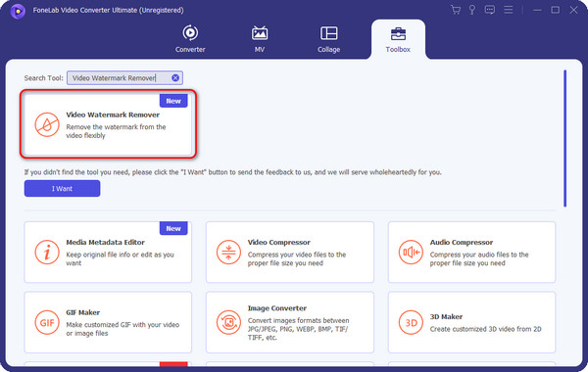Click the Video Compressor icon
The image size is (588, 372).
pyautogui.click(x=228, y=253)
